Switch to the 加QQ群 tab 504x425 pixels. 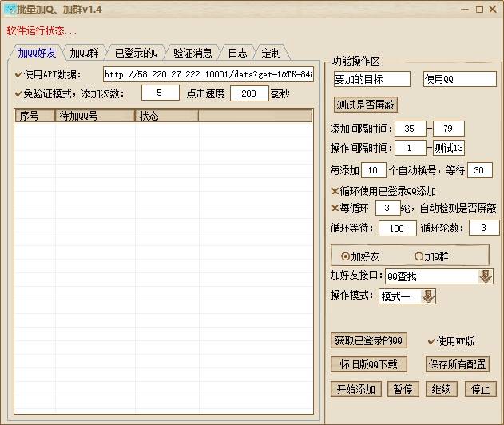tap(84, 53)
